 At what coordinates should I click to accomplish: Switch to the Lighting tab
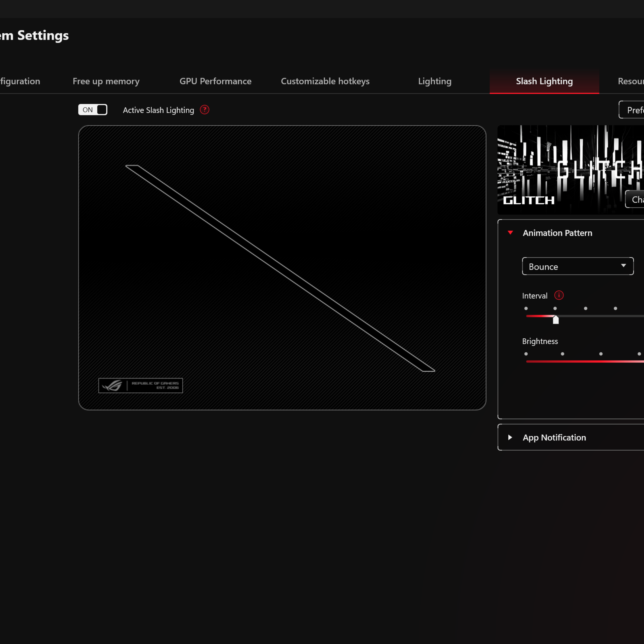point(435,81)
